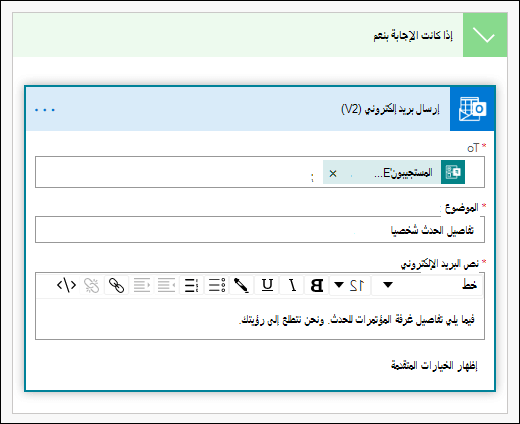Open the font size 12 dropdown
520x424 pixels.
(x=350, y=285)
